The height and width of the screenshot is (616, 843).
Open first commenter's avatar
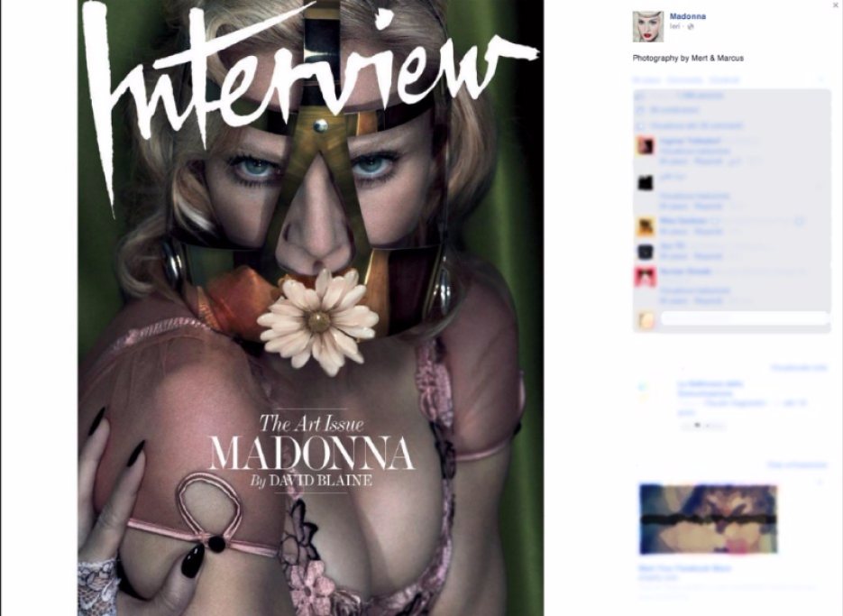pyautogui.click(x=646, y=146)
